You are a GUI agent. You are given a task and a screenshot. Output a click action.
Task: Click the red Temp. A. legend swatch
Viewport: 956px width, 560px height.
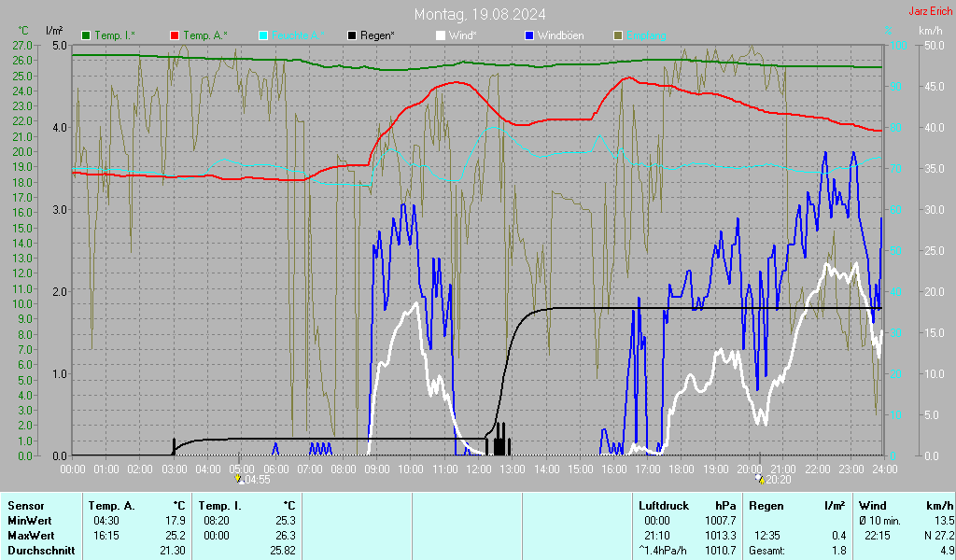coord(175,35)
